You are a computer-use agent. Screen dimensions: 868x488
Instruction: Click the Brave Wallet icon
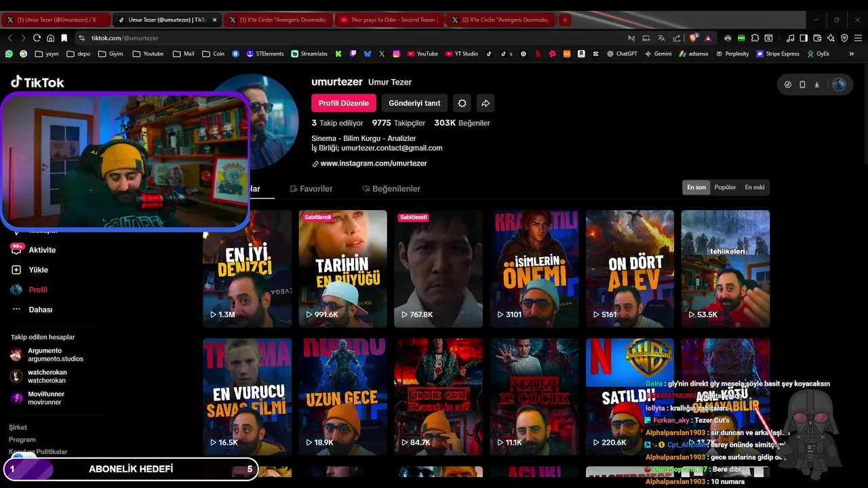(x=817, y=38)
